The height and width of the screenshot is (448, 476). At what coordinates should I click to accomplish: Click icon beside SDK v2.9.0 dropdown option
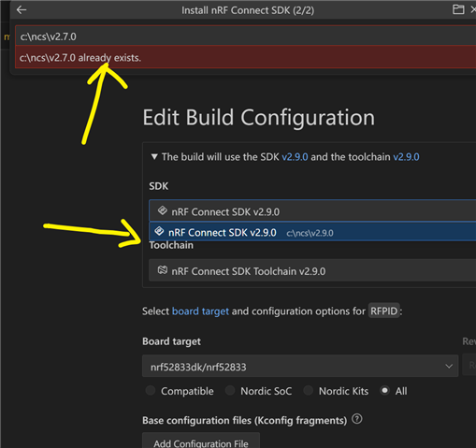tap(159, 231)
